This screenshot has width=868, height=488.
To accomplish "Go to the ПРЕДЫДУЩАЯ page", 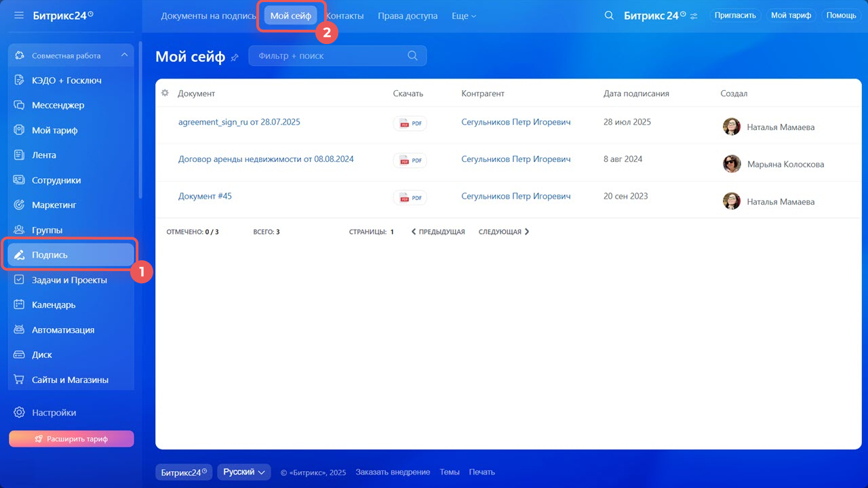I will (438, 232).
